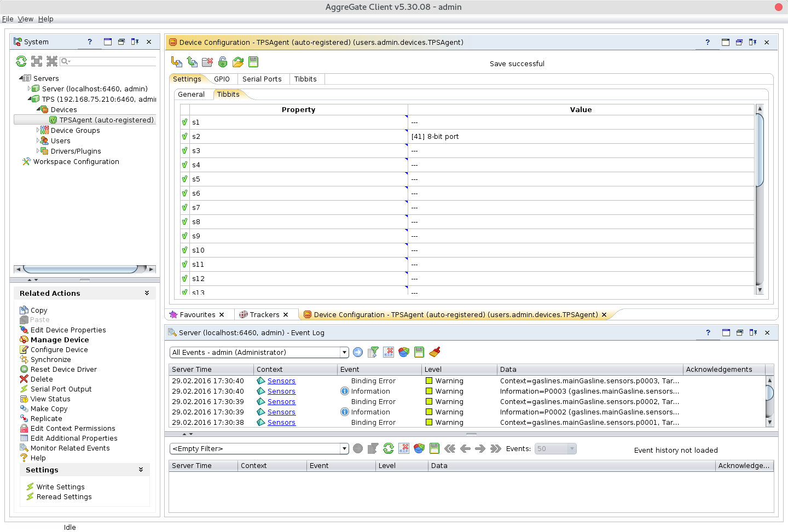This screenshot has width=788, height=532.
Task: Click the refresh tree icon in System panel
Action: point(21,61)
